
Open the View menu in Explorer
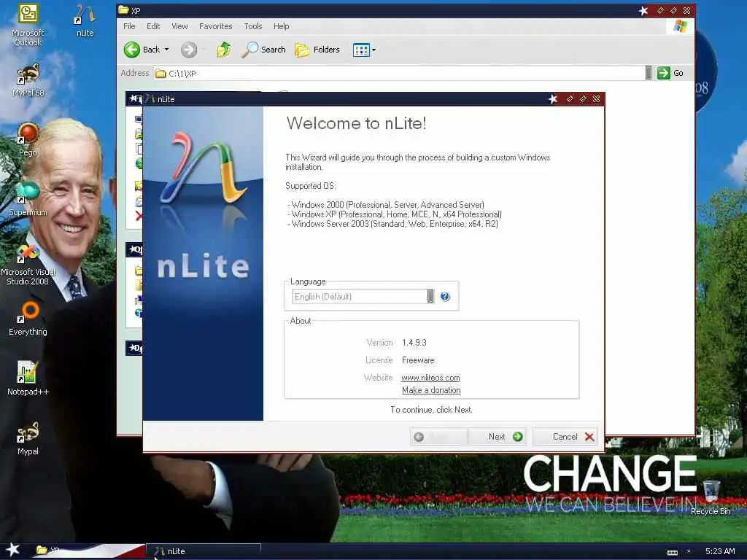coord(179,26)
